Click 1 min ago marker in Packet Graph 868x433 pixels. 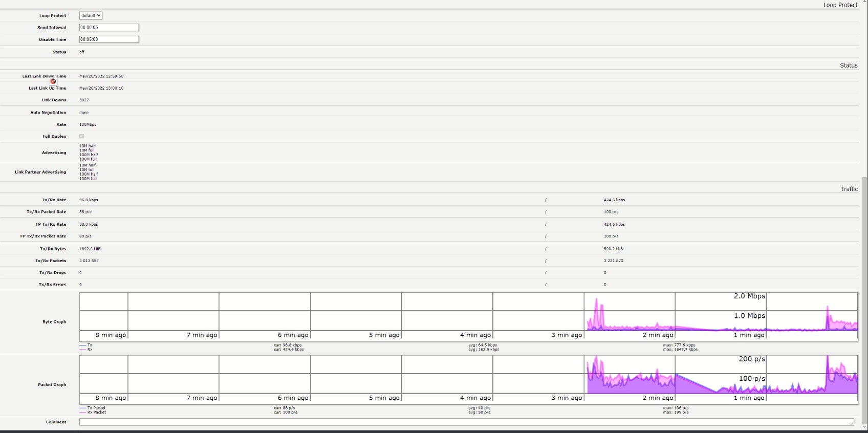click(x=749, y=398)
